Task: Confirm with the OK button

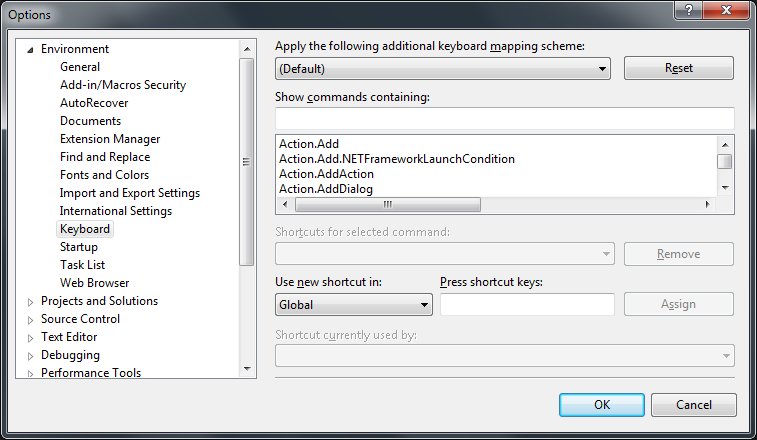Action: [x=601, y=405]
